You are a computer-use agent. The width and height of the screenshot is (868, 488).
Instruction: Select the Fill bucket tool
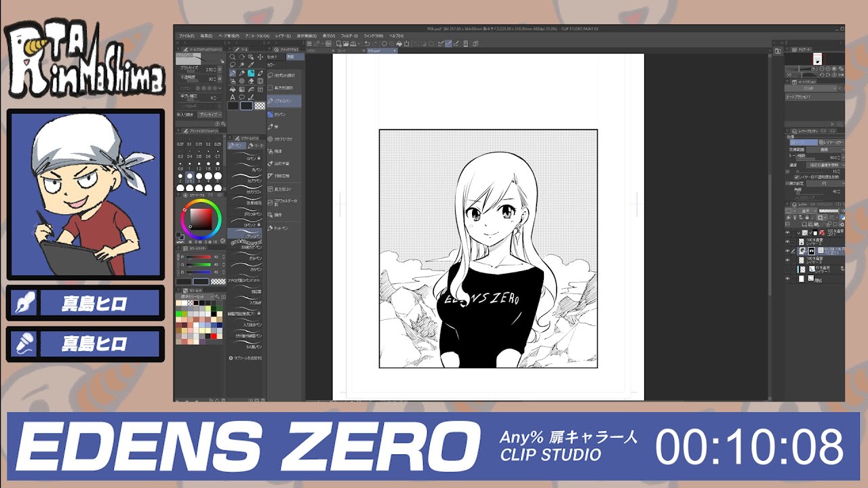233,89
